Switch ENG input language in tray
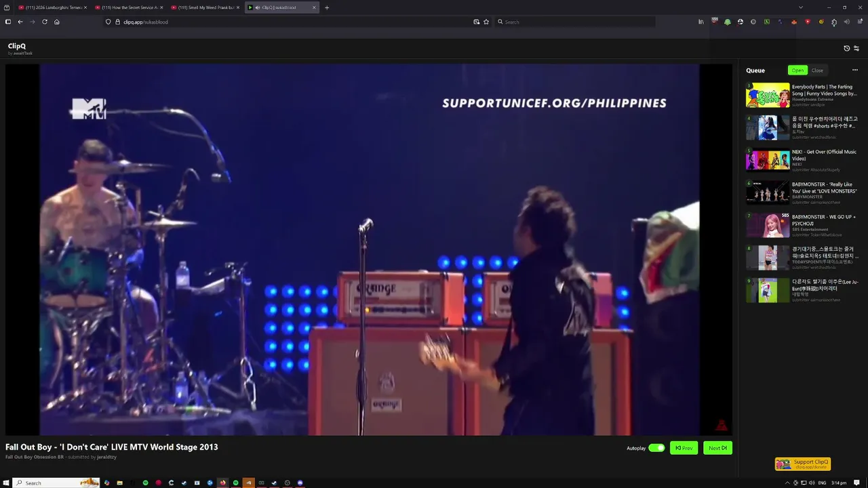 pos(822,483)
